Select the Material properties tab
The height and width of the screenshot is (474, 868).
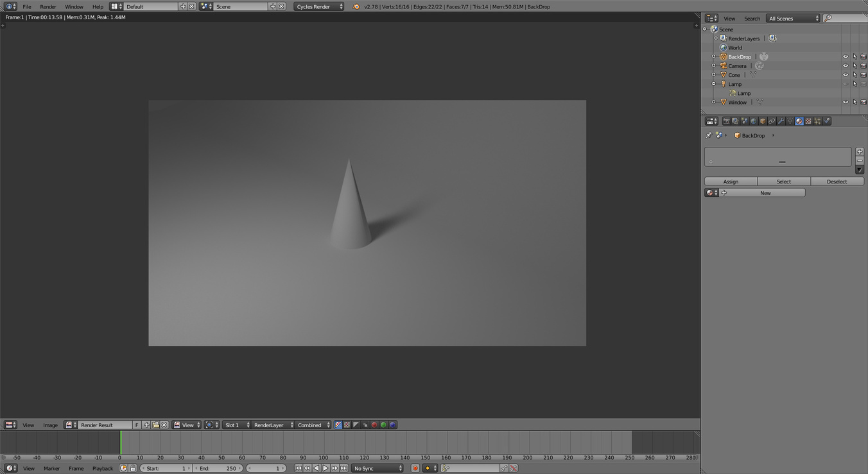[x=799, y=121]
